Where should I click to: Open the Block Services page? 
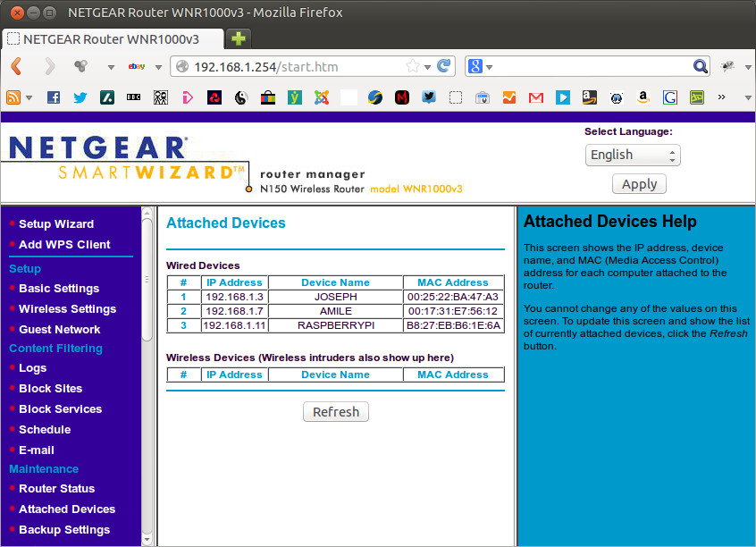coord(60,409)
